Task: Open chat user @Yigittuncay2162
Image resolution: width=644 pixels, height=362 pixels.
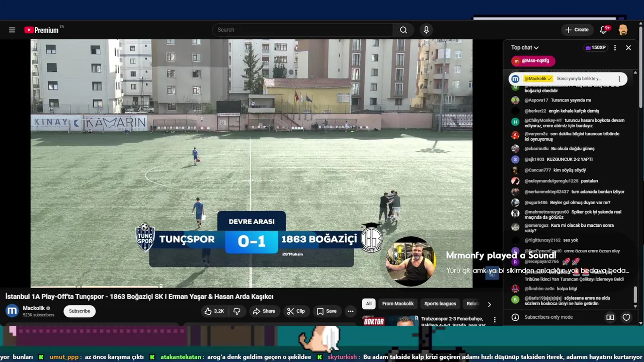Action: pyautogui.click(x=542, y=240)
